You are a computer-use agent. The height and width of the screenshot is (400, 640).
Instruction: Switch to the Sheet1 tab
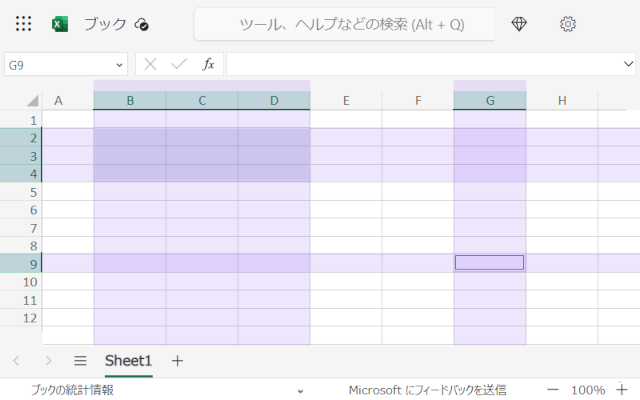(128, 361)
